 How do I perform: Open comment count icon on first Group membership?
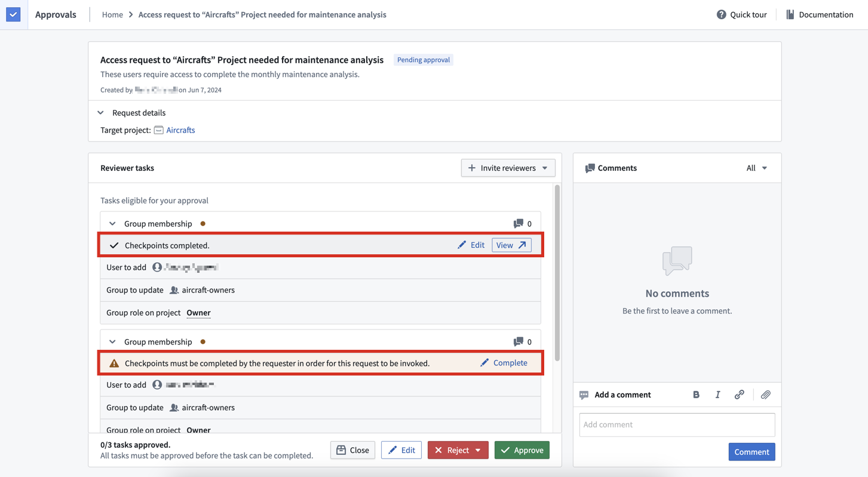tap(518, 224)
